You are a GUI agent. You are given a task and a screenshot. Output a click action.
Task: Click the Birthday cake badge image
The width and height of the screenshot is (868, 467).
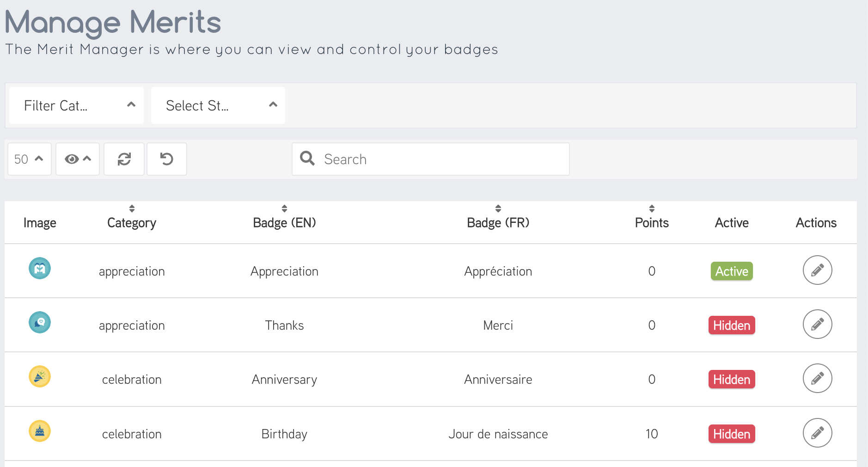tap(40, 431)
